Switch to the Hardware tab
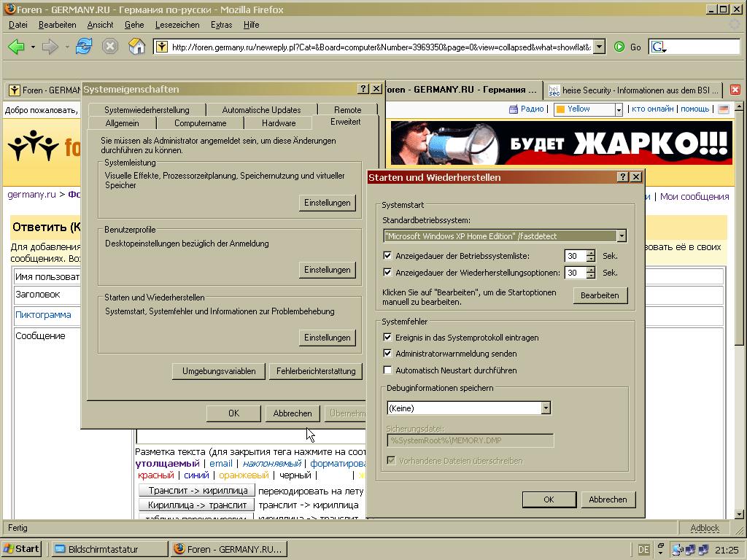Viewport: 747px width, 560px height. pos(279,123)
